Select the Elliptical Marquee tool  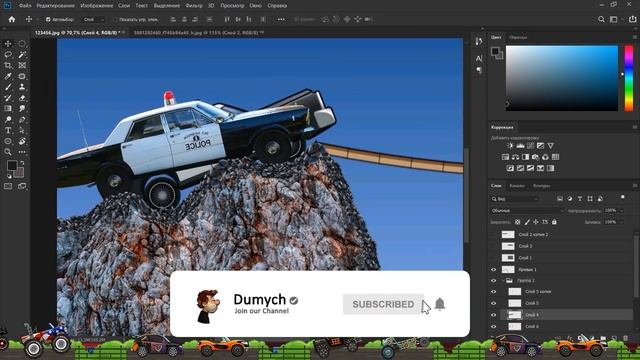pyautogui.click(x=22, y=43)
